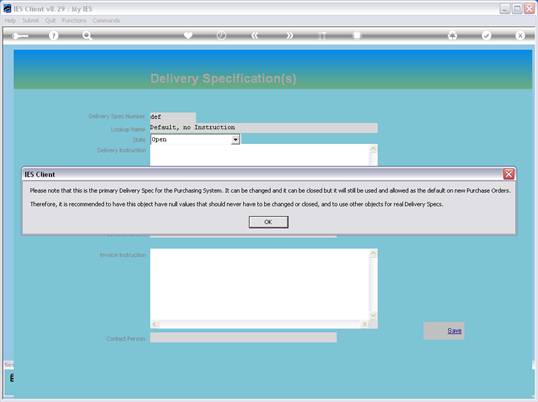This screenshot has height=402, width=538.
Task: Click the heart favorites icon
Action: (188, 35)
